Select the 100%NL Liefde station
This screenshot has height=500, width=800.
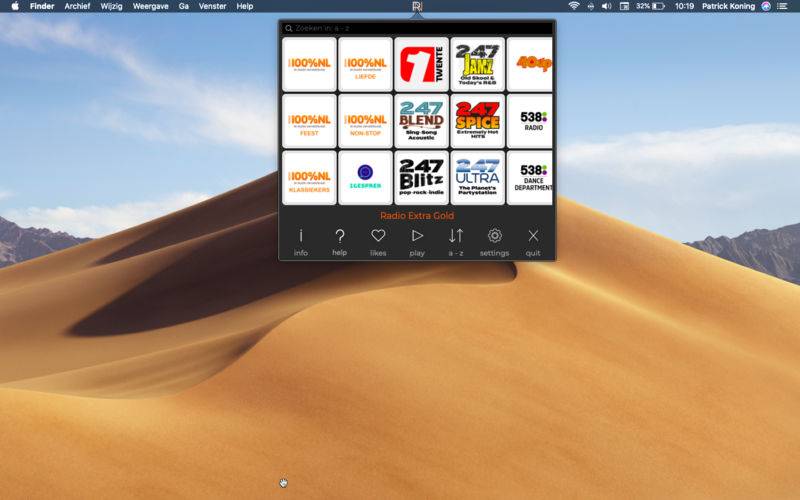[x=365, y=64]
